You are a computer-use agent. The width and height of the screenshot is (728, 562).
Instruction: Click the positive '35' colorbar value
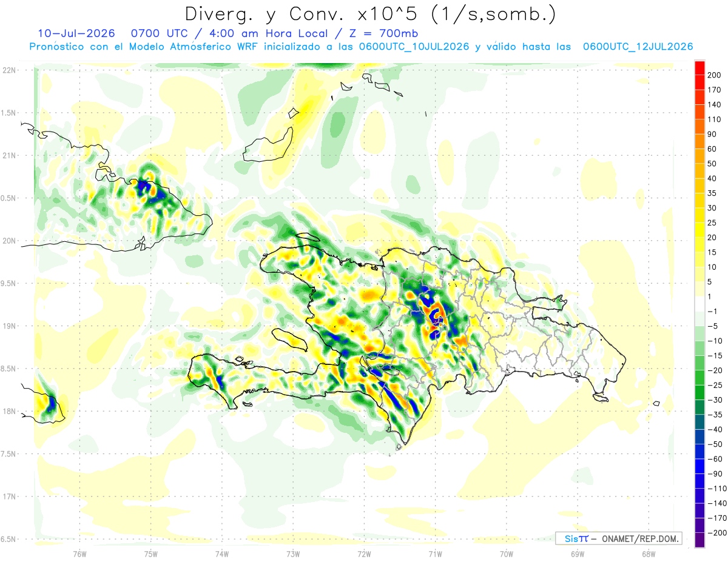[x=713, y=193]
